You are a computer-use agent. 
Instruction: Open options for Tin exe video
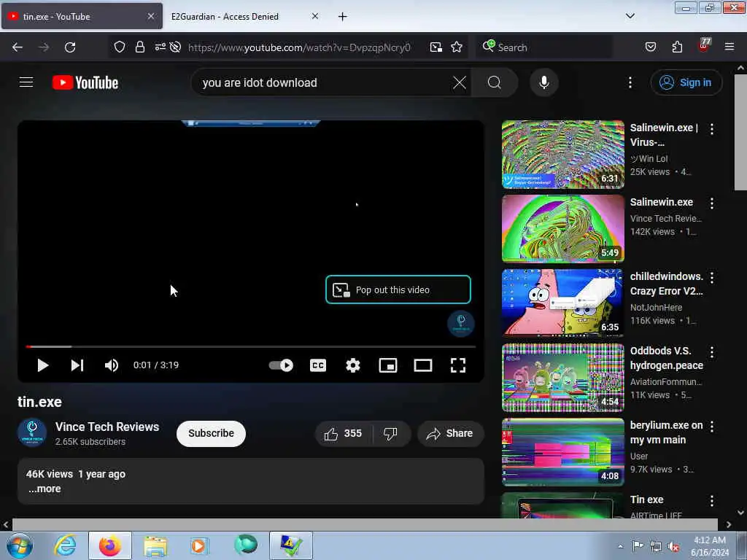[x=712, y=500]
